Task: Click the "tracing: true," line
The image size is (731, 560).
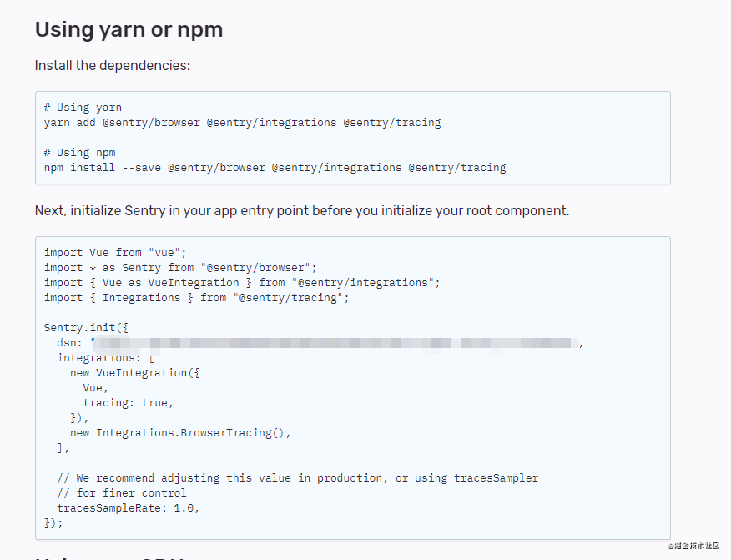Action: (128, 402)
